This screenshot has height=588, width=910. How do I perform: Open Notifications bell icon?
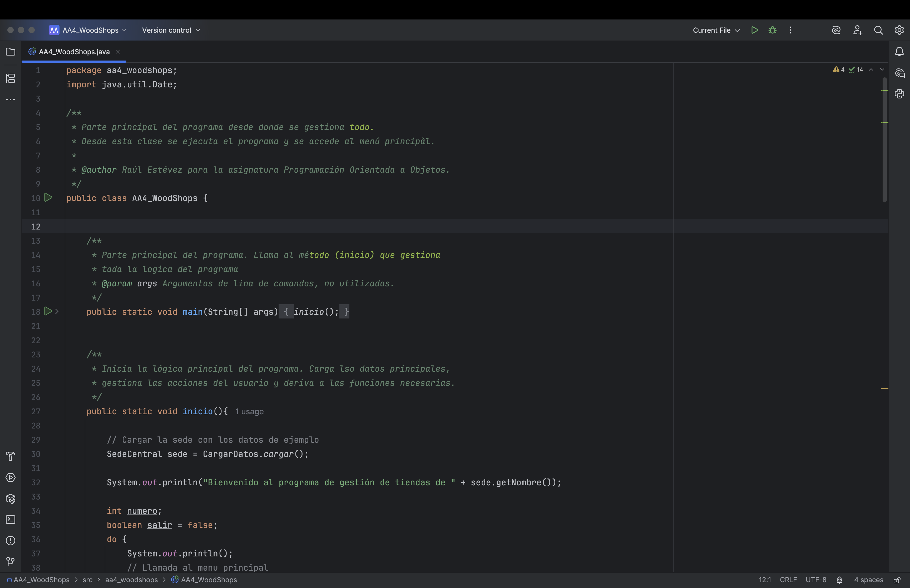899,52
